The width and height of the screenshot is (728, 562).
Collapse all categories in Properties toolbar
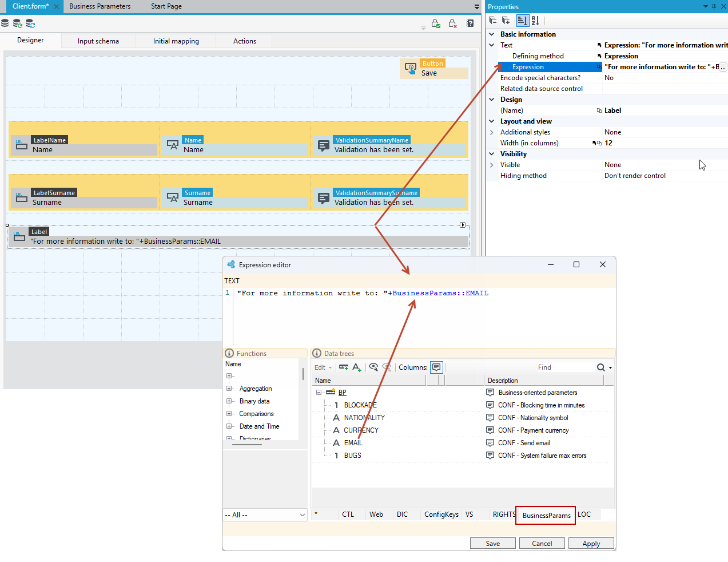tap(493, 21)
